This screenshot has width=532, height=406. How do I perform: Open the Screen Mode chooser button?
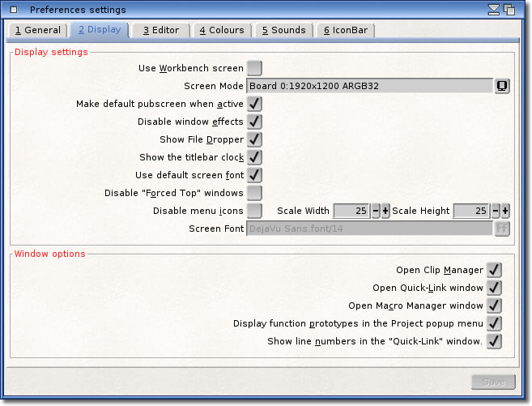coord(502,86)
